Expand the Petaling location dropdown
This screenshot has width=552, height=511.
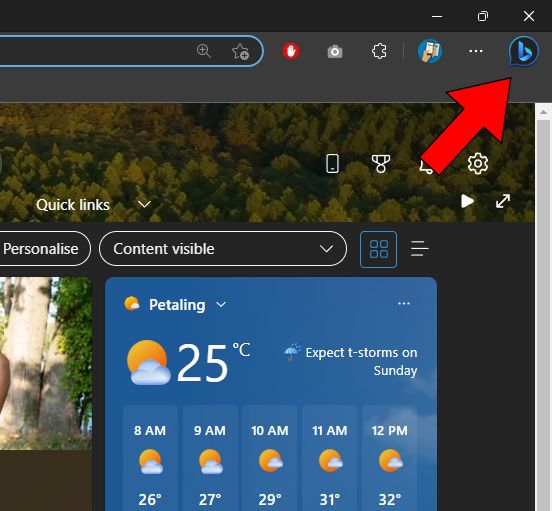coord(221,304)
